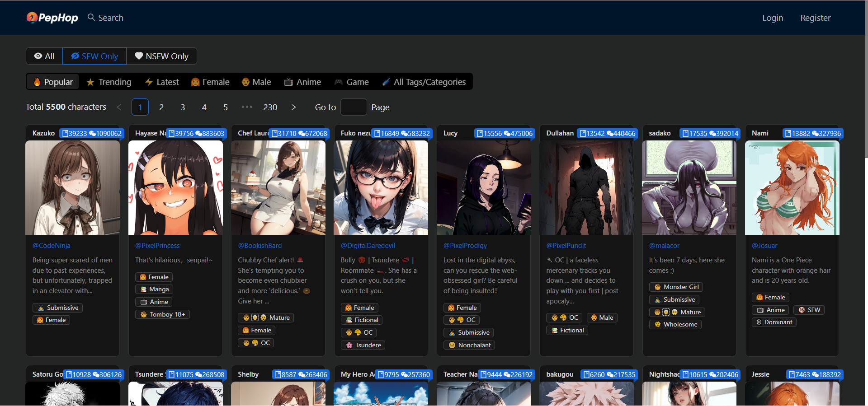Click Jessie card title
The width and height of the screenshot is (868, 406).
pos(760,374)
